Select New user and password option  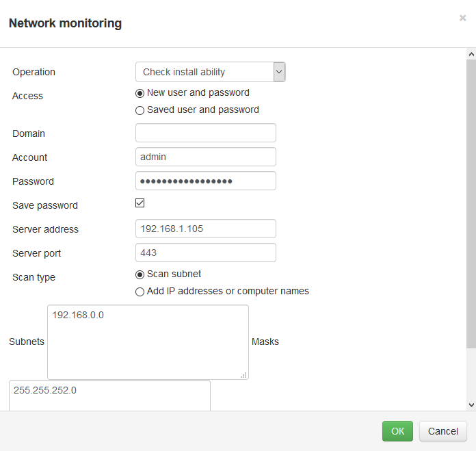click(x=140, y=93)
